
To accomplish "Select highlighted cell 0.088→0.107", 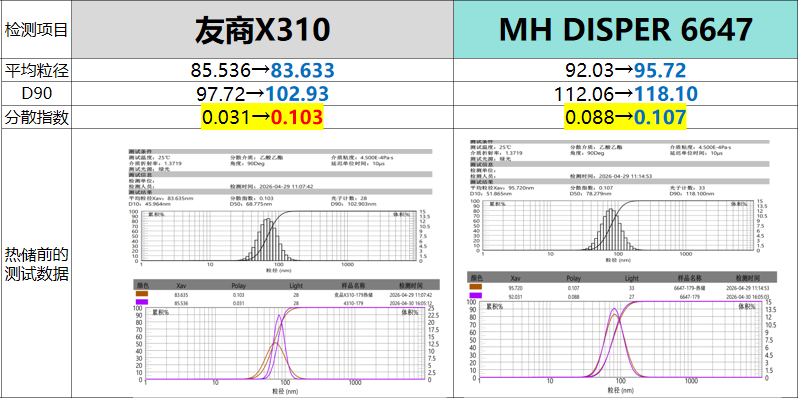I will click(x=626, y=117).
